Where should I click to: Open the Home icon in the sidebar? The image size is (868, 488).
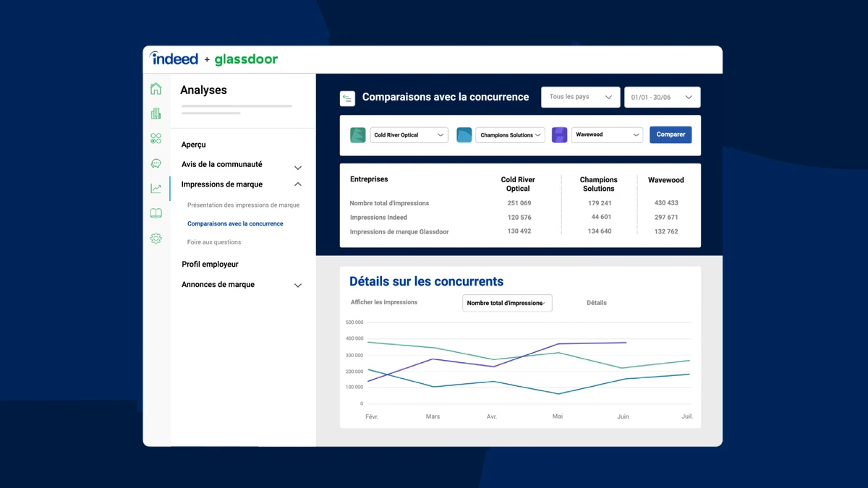(156, 89)
